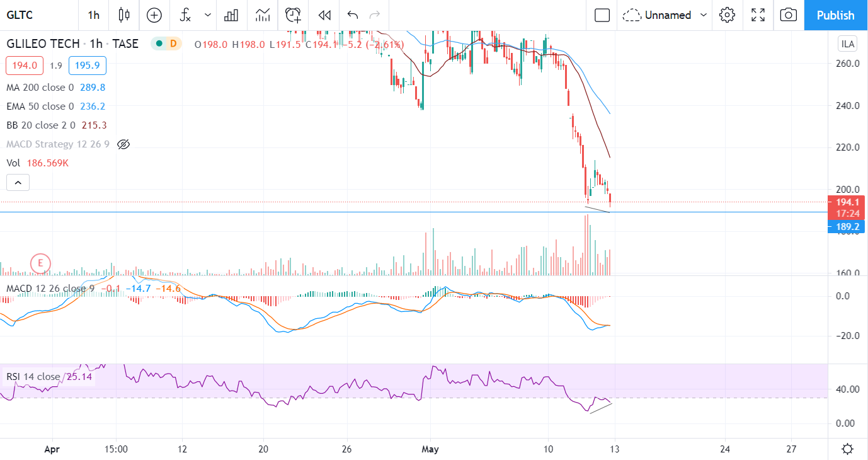Image resolution: width=868 pixels, height=460 pixels.
Task: Open the select layout square icon
Action: pyautogui.click(x=602, y=15)
